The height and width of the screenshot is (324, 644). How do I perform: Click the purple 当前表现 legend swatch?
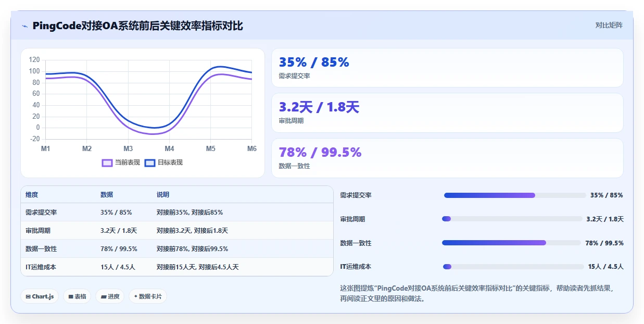107,163
